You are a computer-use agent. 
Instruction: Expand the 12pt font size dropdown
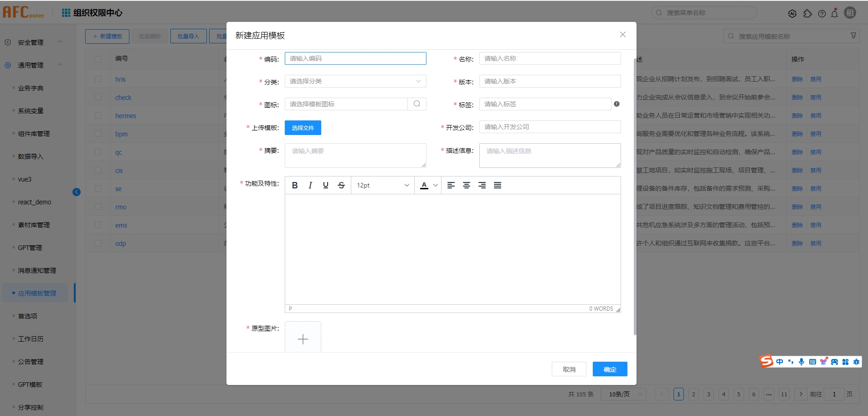point(383,185)
